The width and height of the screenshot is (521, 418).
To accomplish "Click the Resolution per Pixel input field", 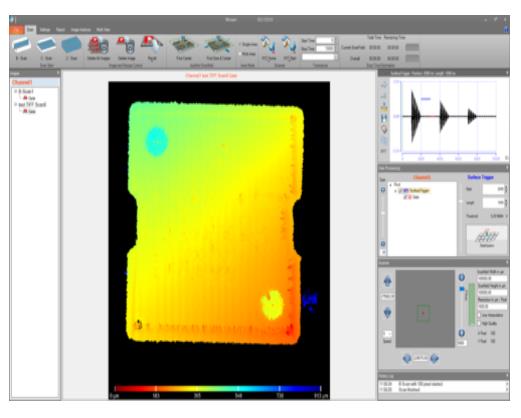I will point(492,306).
